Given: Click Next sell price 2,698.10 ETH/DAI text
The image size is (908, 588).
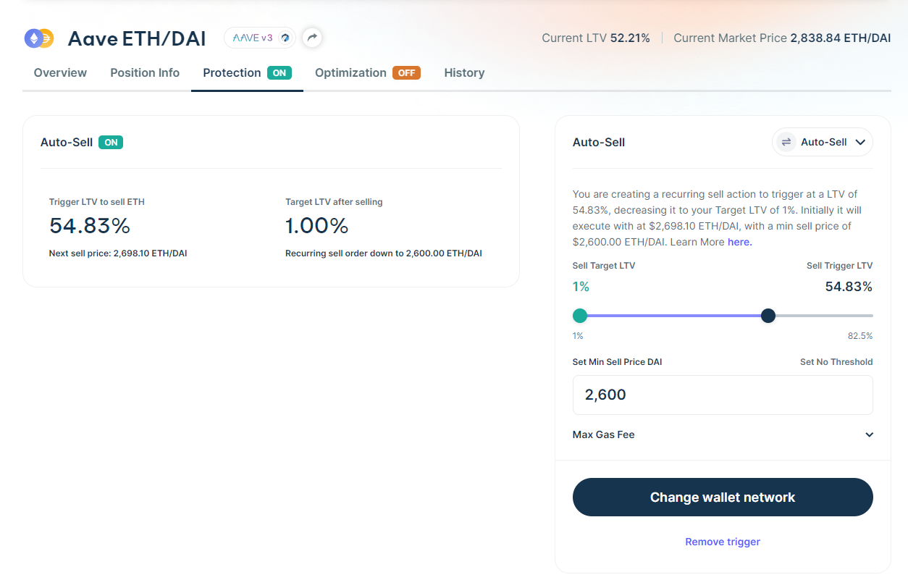Looking at the screenshot, I should click(x=118, y=253).
